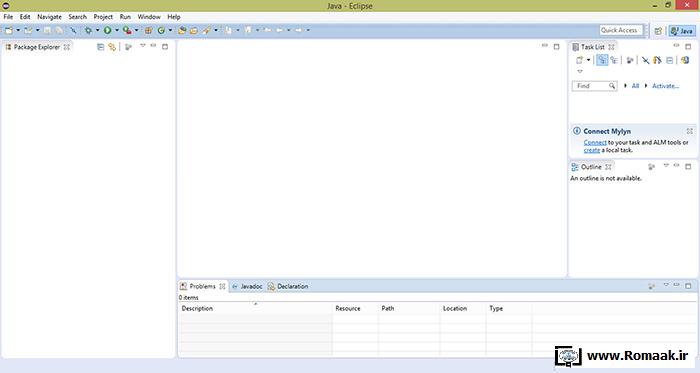This screenshot has height=373, width=700.
Task: Click New Task icon in Task List
Action: point(579,60)
